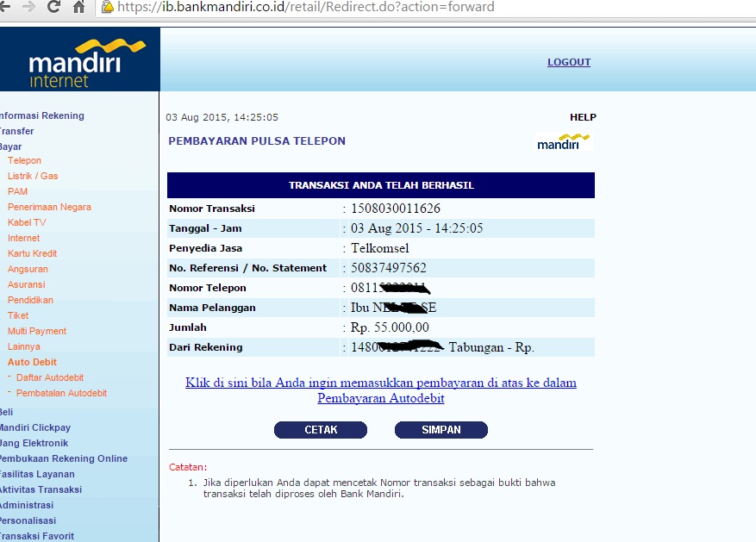Select Lainnya payment option
The image size is (756, 542).
pyautogui.click(x=23, y=346)
